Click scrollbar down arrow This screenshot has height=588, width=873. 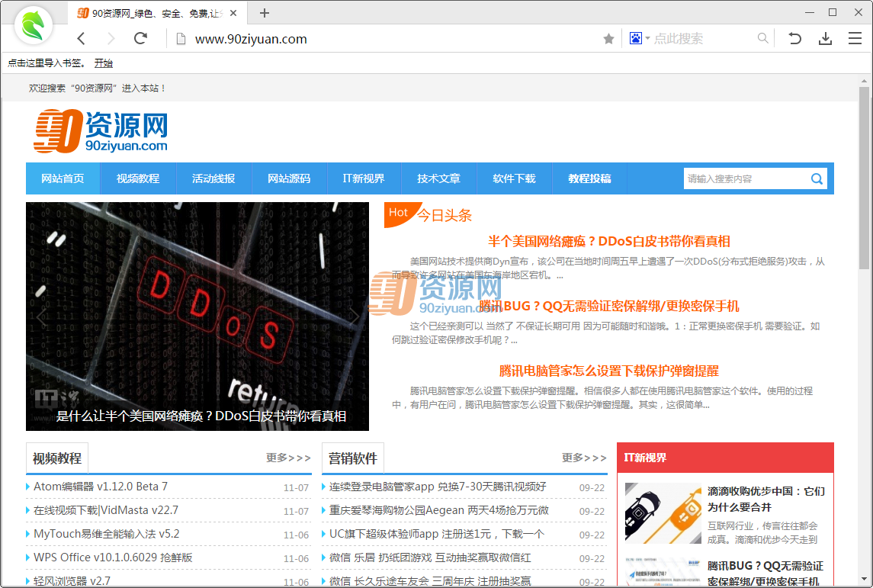[864, 580]
